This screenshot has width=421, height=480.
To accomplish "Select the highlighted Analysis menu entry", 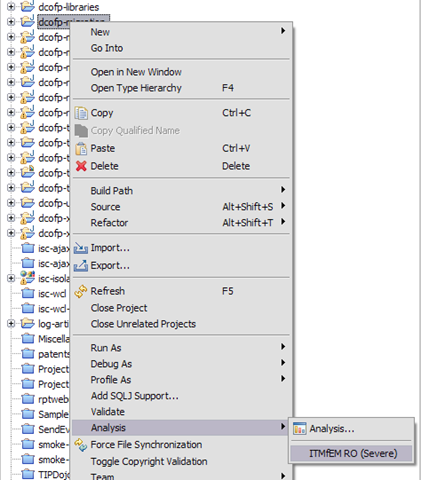I will [180, 428].
